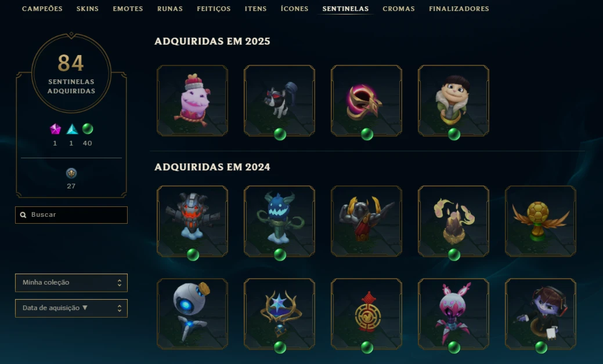603x364 pixels.
Task: Click the magnifying glass search icon
Action: point(23,215)
